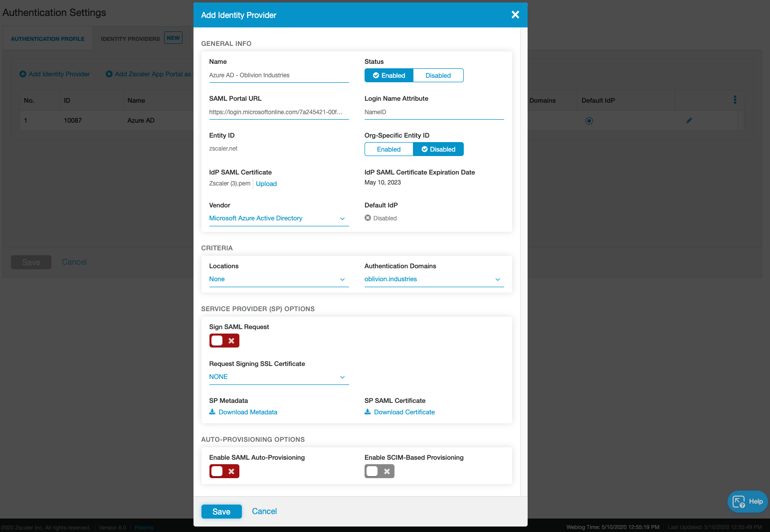This screenshot has width=770, height=532.
Task: Toggle Enable SCIM-Based Provisioning switch
Action: [380, 471]
